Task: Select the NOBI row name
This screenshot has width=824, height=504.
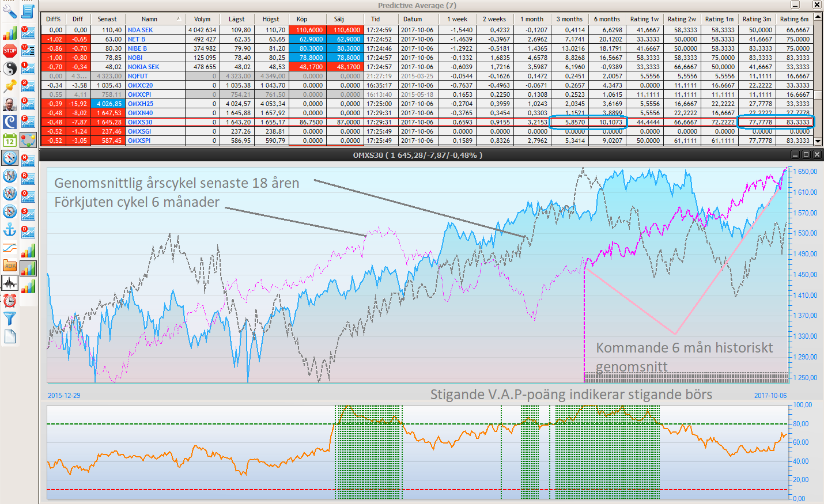Action: (135, 58)
